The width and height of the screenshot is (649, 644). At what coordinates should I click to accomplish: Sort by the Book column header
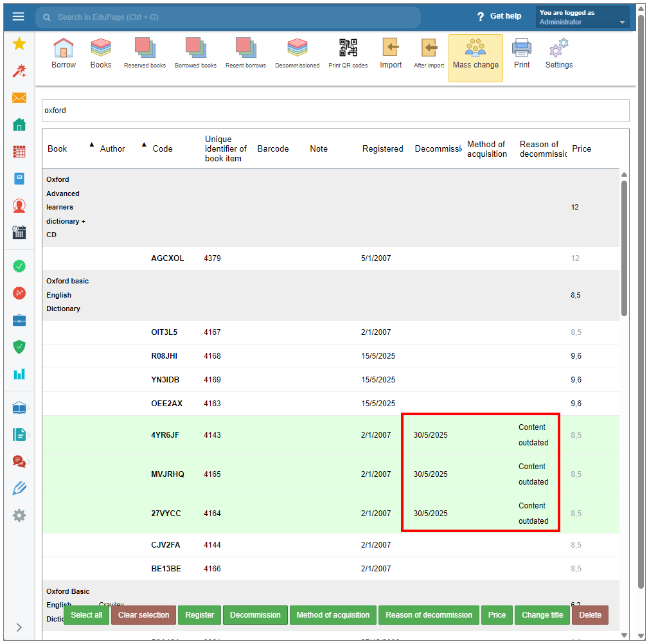coord(57,149)
